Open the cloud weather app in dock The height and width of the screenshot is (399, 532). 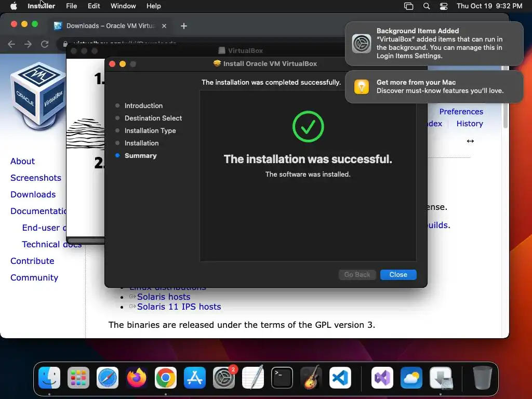[411, 378]
